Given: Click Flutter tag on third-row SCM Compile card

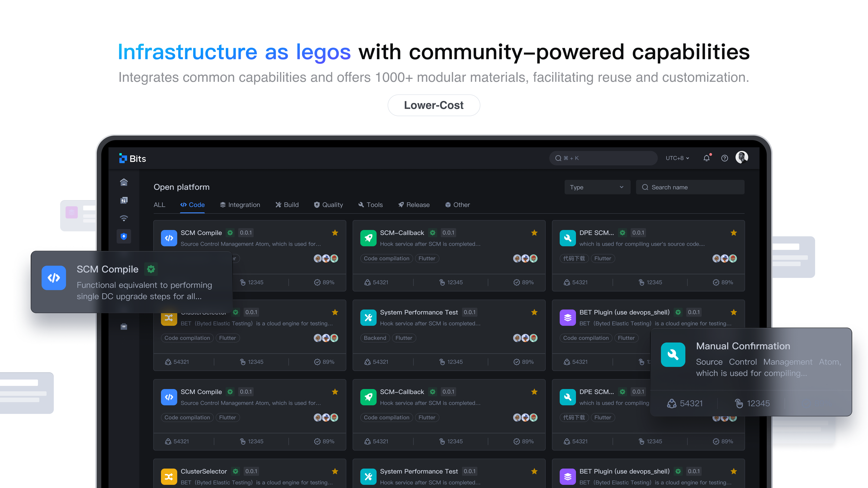Looking at the screenshot, I should (x=227, y=417).
